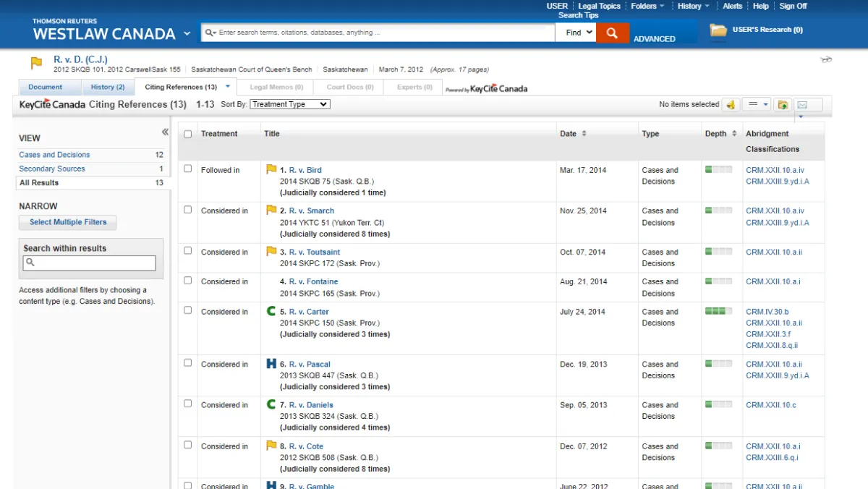
Task: Toggle the select-all checkbox in table header
Action: 188,134
